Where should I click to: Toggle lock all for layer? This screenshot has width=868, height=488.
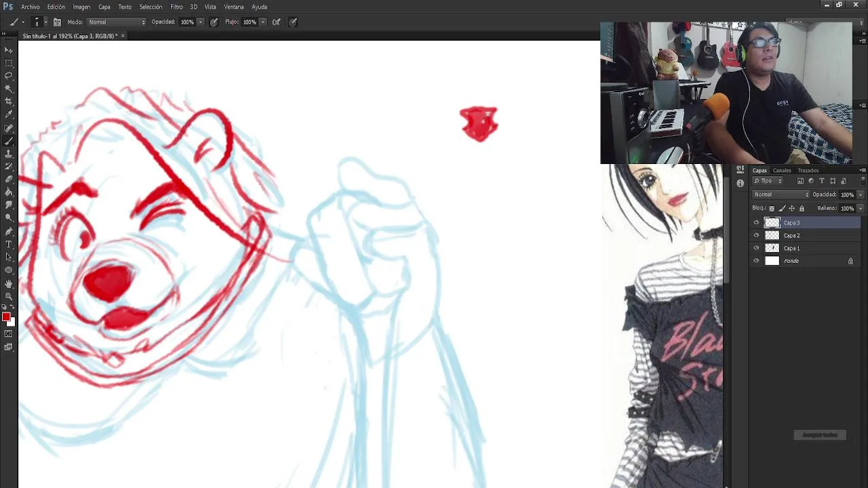[x=802, y=209]
